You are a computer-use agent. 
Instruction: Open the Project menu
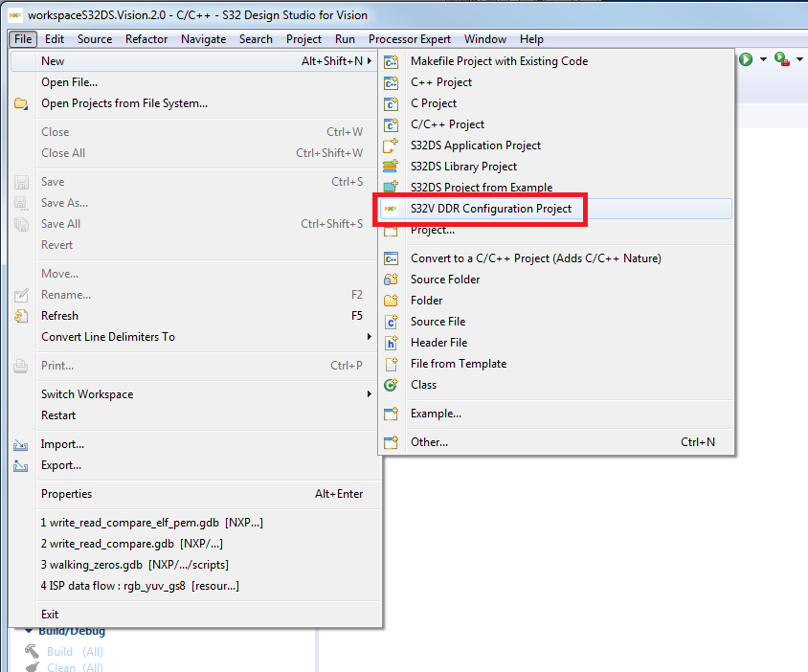coord(303,39)
